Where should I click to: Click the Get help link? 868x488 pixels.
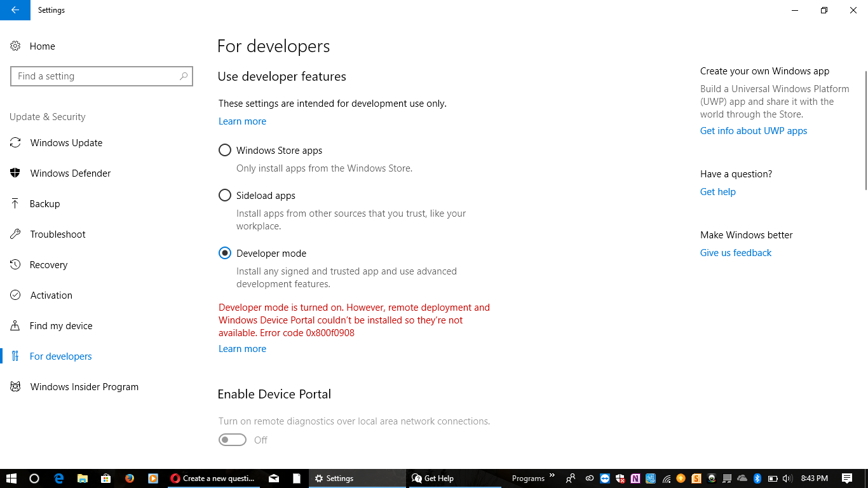(x=718, y=192)
